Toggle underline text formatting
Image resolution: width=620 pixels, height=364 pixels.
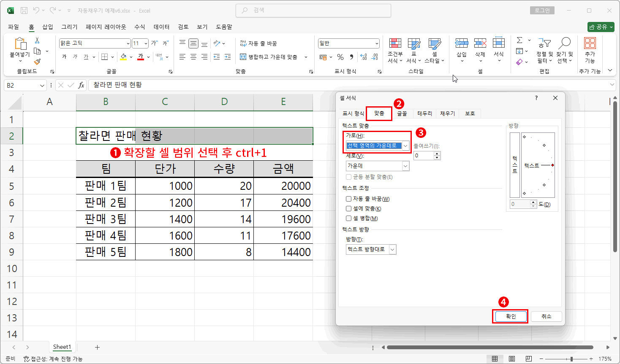(86, 57)
